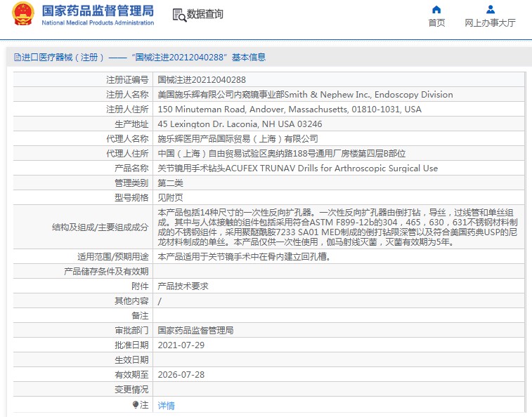Click the 结构及组成/主要组成成分 label

click(100, 227)
